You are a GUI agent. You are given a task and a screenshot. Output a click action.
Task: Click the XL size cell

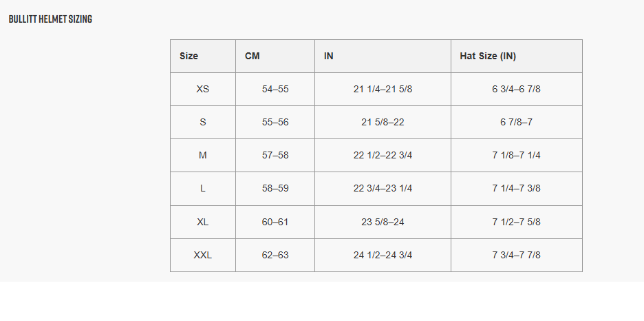pyautogui.click(x=203, y=222)
